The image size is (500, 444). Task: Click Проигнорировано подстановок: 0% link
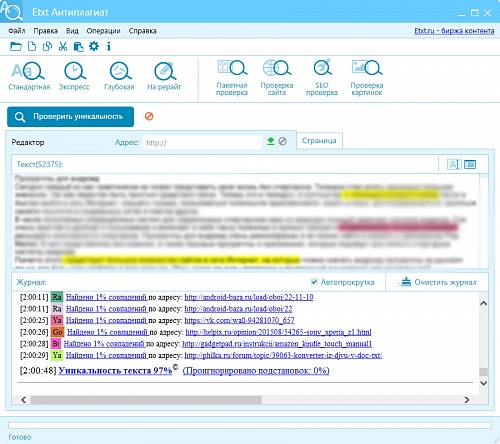coord(256,370)
